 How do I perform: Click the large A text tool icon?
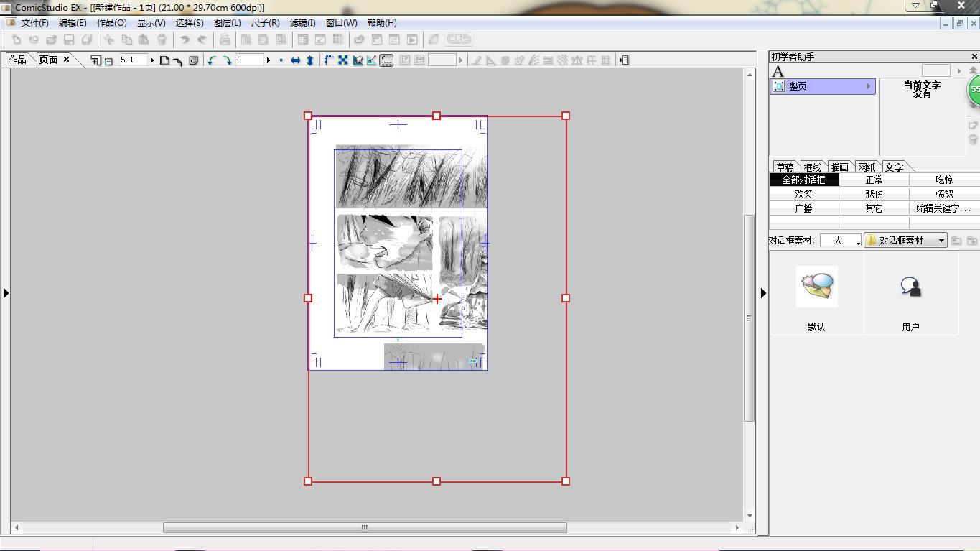point(778,71)
